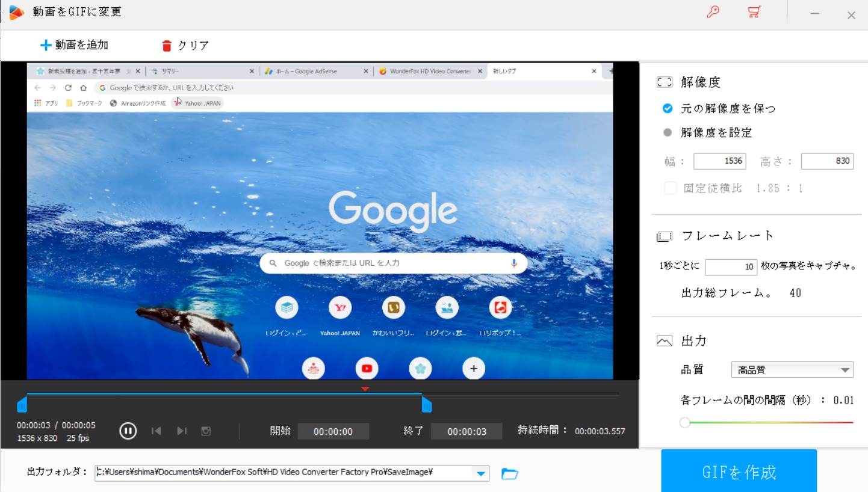868x492 pixels.
Task: Click the blue plus icon to add video
Action: coord(46,45)
